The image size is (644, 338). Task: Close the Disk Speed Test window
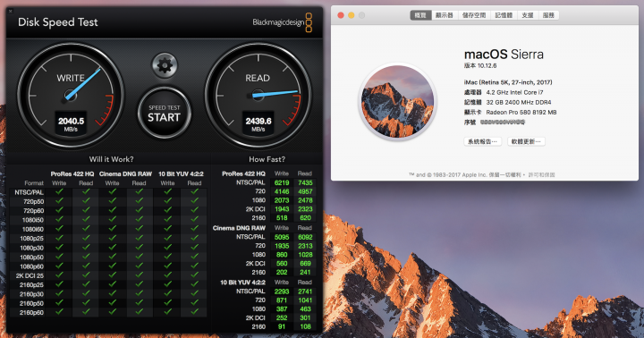[10, 11]
